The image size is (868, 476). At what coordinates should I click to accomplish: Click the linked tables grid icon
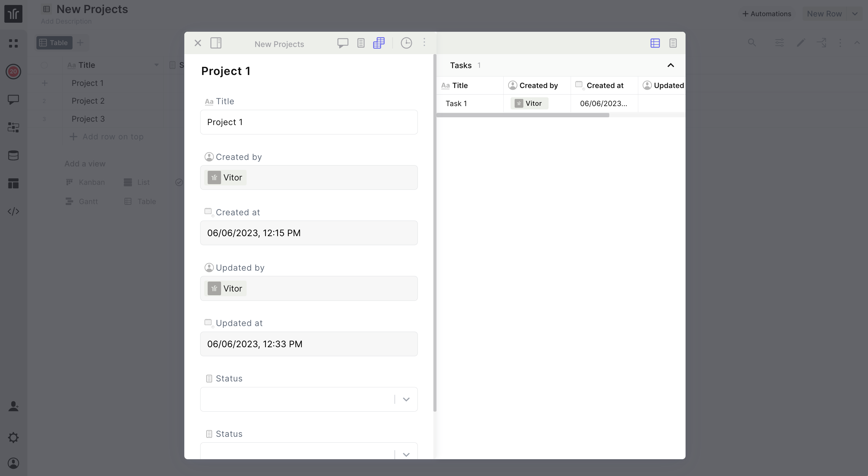click(x=379, y=43)
